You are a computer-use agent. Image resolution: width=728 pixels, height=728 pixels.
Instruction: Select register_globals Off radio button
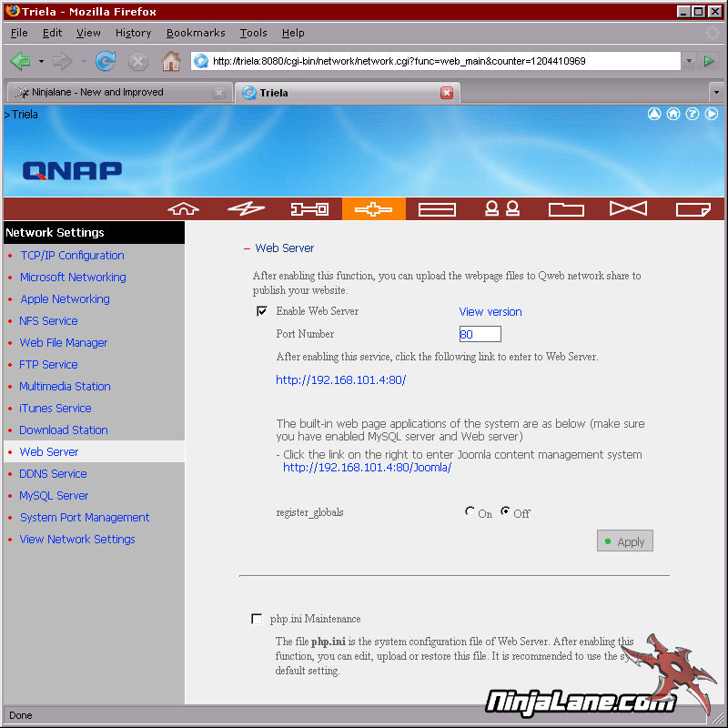[505, 511]
